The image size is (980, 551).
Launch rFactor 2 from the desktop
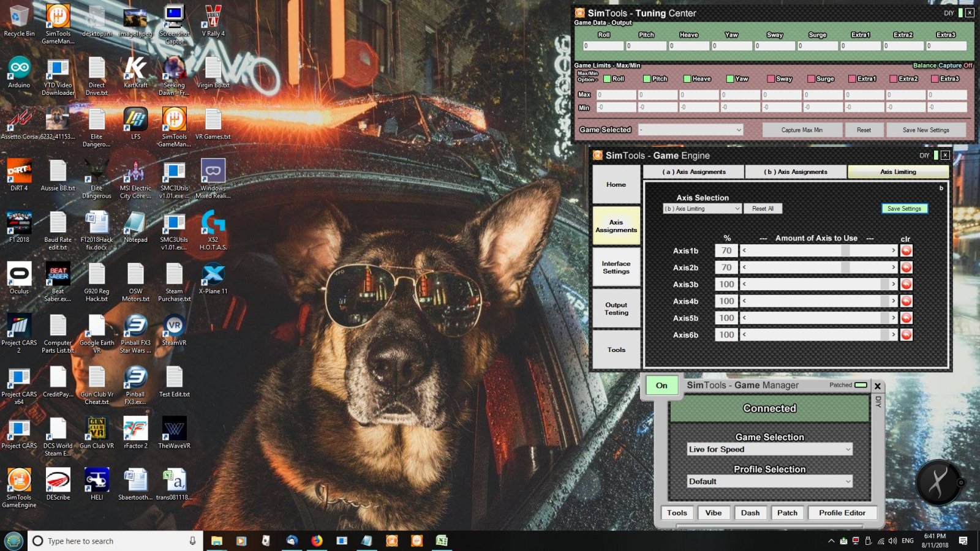coord(135,433)
